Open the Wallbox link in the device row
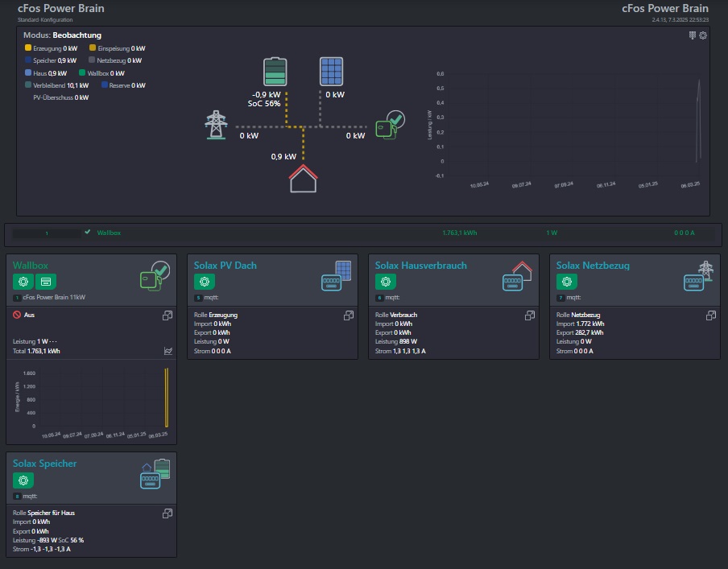This screenshot has height=569, width=728. pos(109,233)
